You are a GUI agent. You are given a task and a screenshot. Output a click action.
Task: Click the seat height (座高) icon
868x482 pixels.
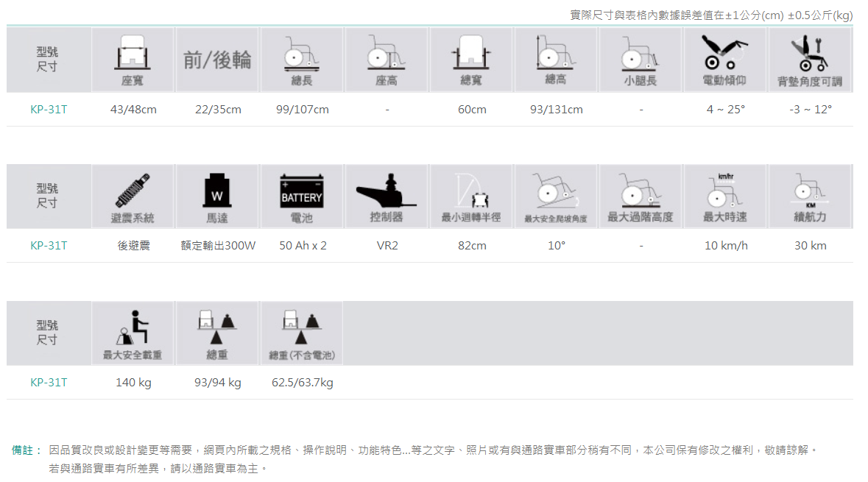[x=386, y=53]
